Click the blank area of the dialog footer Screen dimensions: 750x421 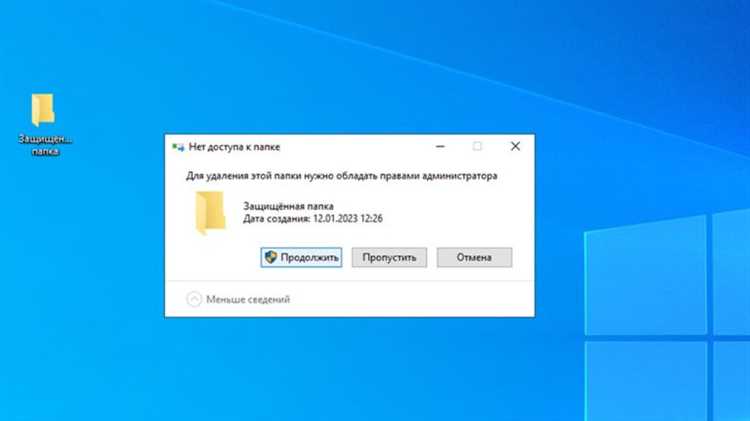click(x=420, y=299)
